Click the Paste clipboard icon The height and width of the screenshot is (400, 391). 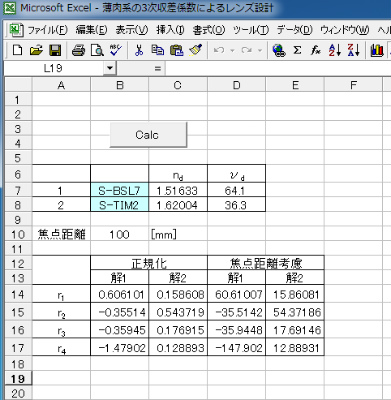[x=177, y=50]
